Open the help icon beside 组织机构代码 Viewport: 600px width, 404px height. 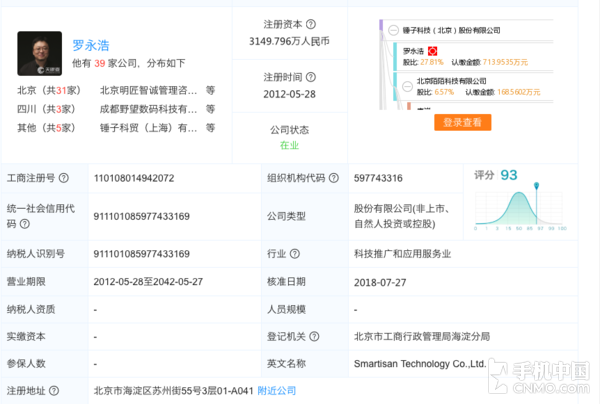click(x=334, y=178)
